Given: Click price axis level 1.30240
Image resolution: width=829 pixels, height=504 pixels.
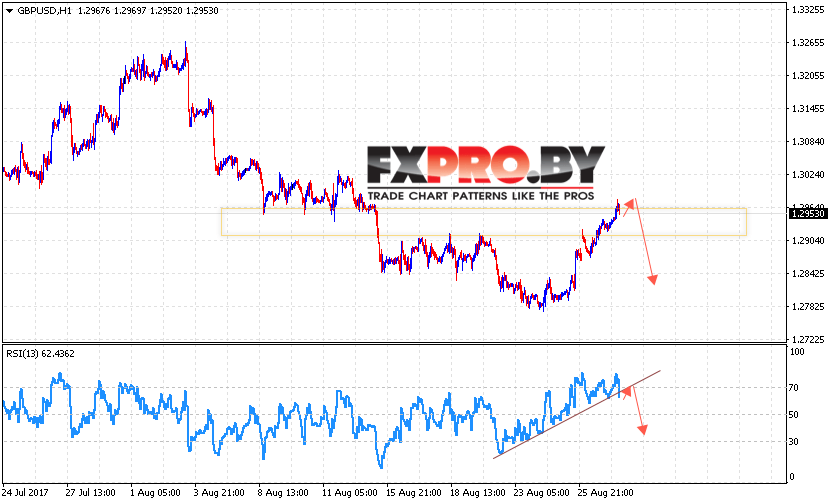Looking at the screenshot, I should pos(808,175).
